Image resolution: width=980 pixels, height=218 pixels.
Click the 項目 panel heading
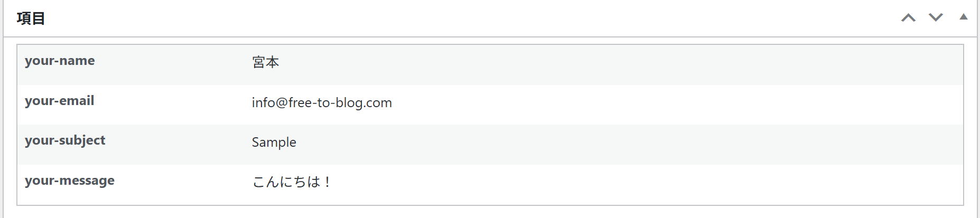tap(31, 18)
